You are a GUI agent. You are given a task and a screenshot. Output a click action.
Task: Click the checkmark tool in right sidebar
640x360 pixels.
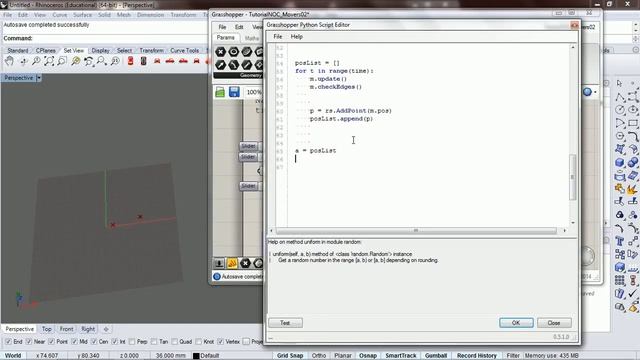pos(633,294)
